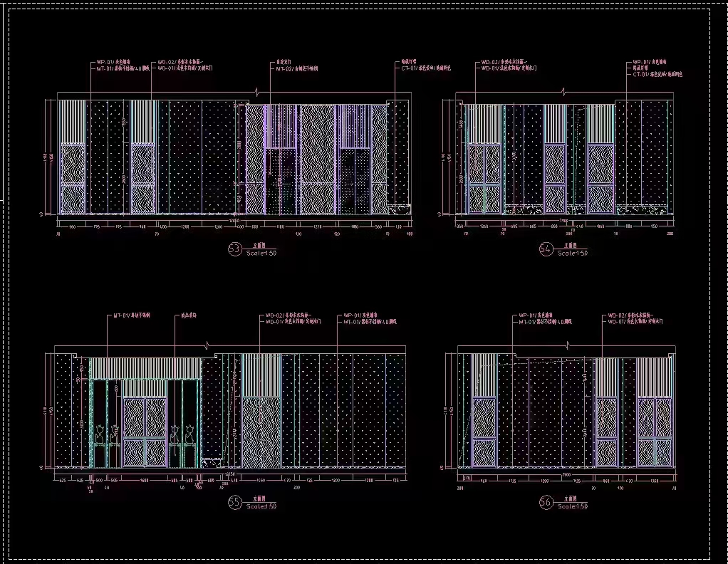728x564 pixels.
Task: Select the break line symbol atop elevation 53
Action: point(258,92)
